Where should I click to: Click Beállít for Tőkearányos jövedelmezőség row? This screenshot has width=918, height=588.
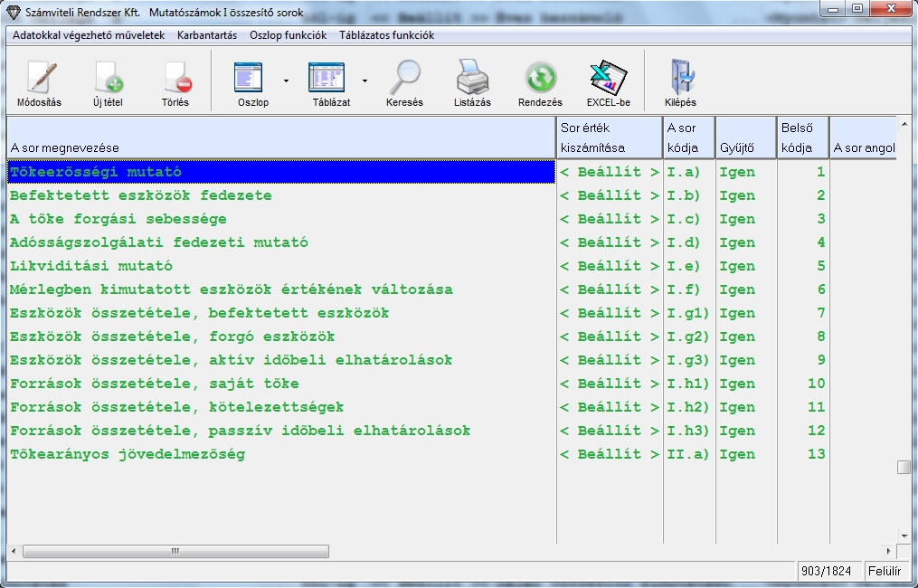coord(610,454)
